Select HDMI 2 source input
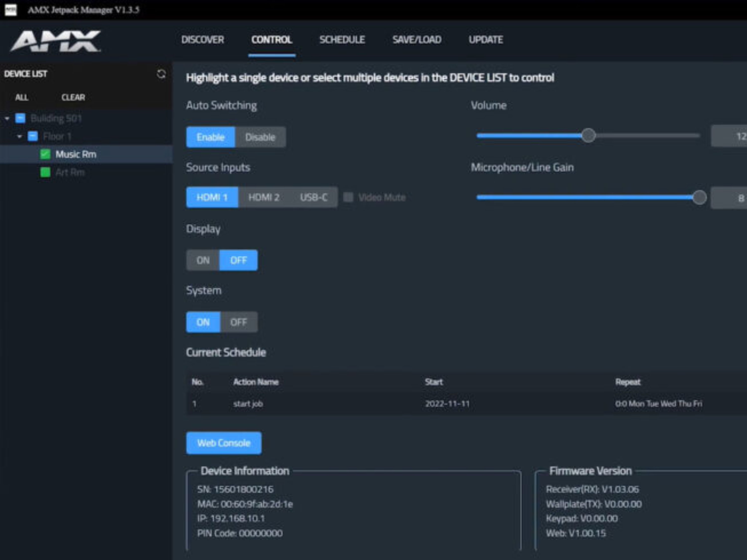This screenshot has width=747, height=560. pos(264,197)
